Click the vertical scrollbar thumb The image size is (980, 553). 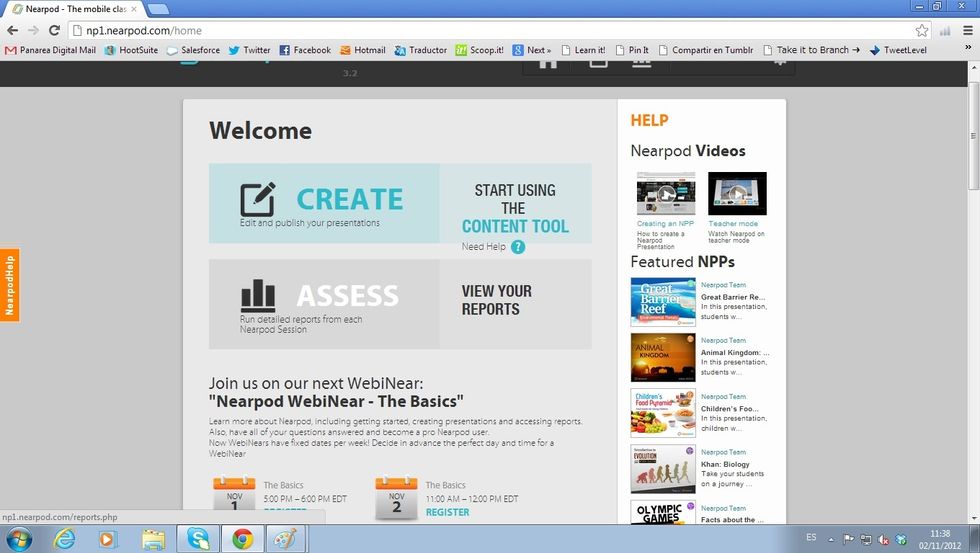pyautogui.click(x=973, y=134)
